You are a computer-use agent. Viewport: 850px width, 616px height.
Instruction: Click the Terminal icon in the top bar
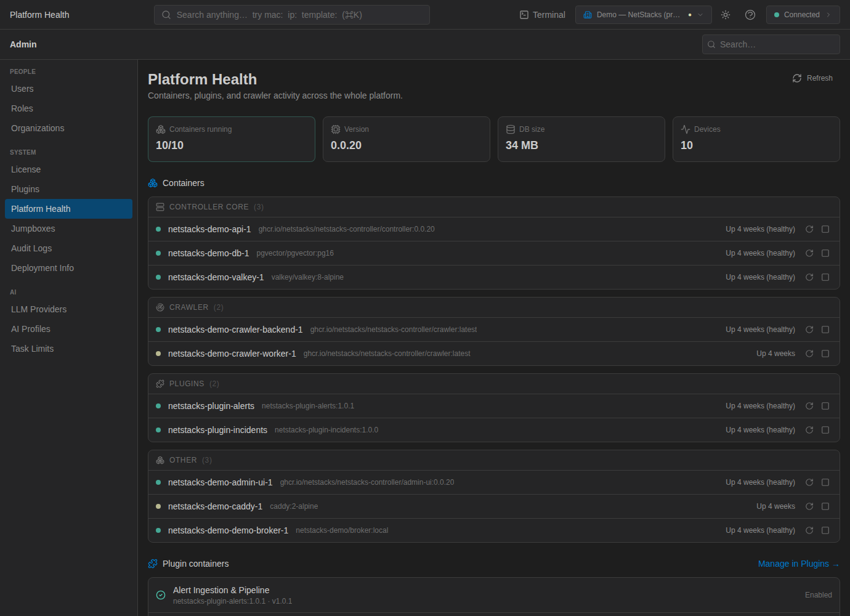(x=524, y=15)
